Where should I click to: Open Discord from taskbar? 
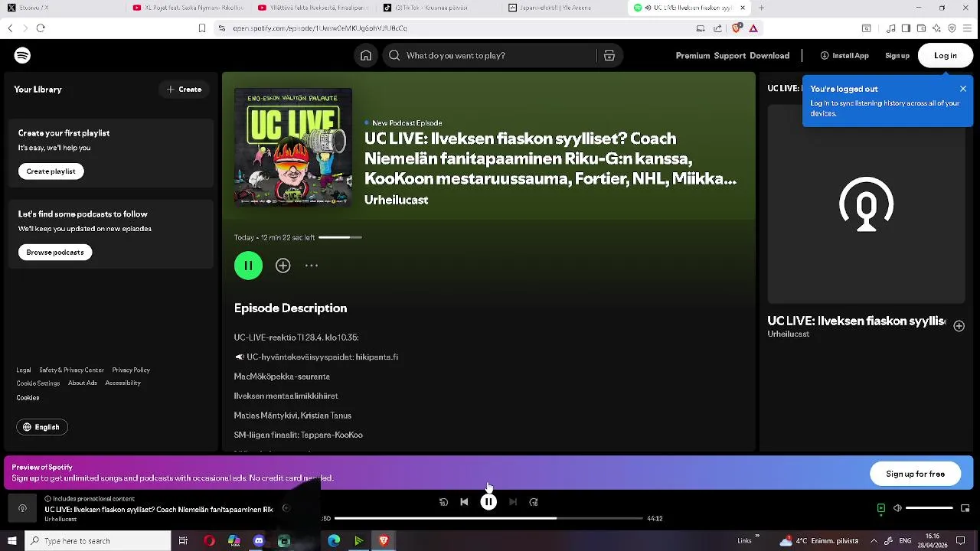pos(259,541)
